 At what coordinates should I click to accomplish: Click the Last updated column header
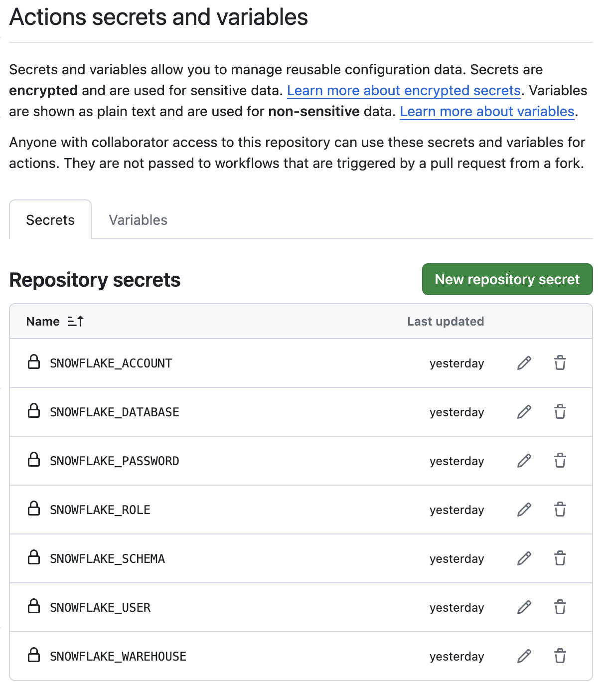tap(446, 322)
